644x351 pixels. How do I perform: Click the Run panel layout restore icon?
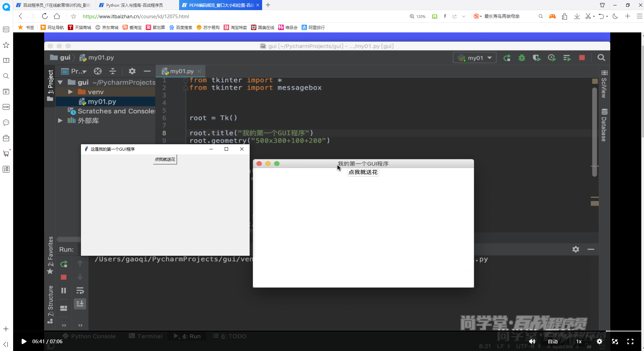pyautogui.click(x=63, y=308)
